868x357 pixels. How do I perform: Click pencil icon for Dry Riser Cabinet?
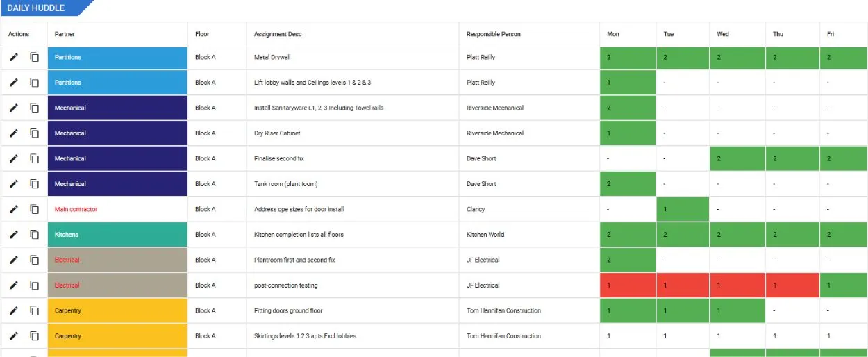point(13,133)
